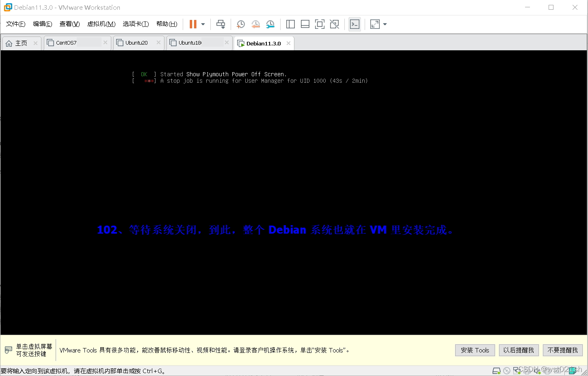
Task: Open the 选项卡(T) menu
Action: point(136,24)
